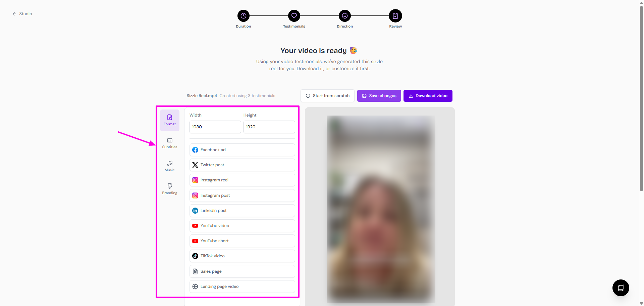The image size is (644, 306).
Task: Select the Twitter post format preset
Action: [242, 165]
